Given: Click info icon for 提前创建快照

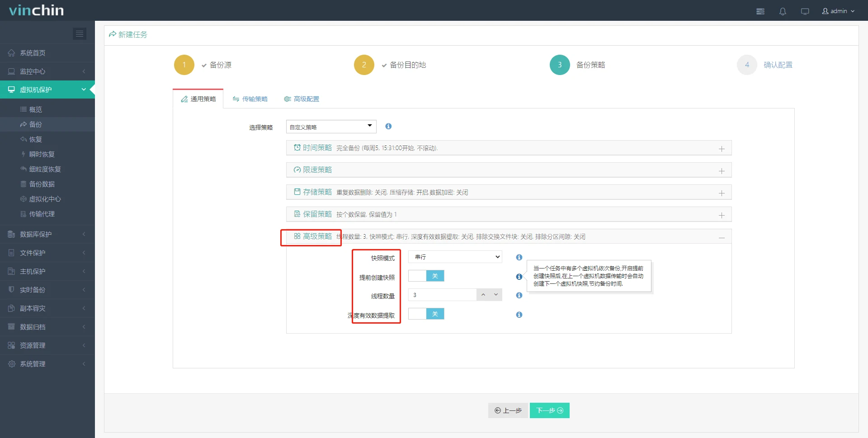Looking at the screenshot, I should click(519, 277).
